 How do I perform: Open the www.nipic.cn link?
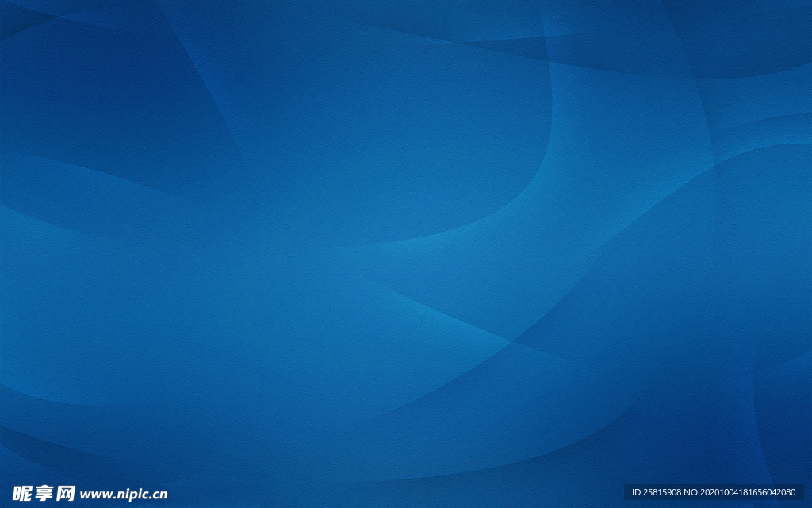tap(123, 494)
